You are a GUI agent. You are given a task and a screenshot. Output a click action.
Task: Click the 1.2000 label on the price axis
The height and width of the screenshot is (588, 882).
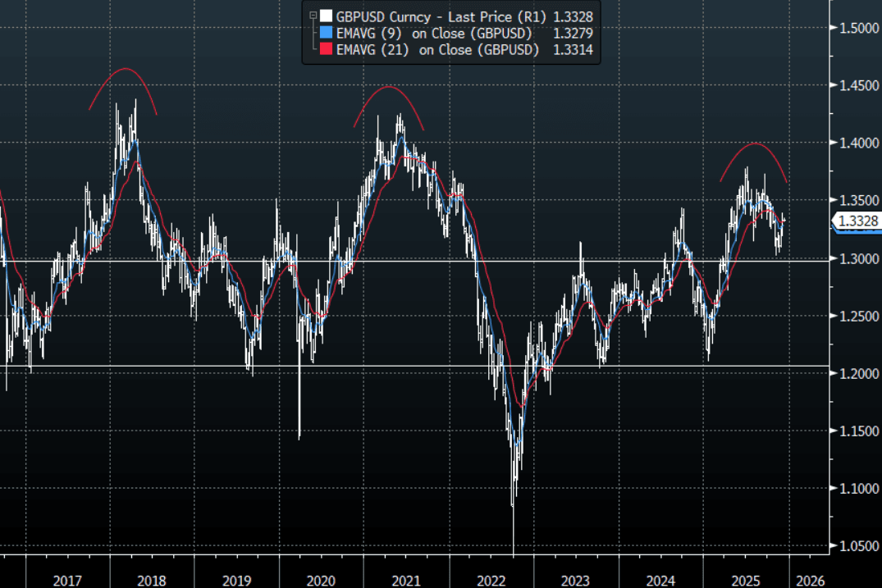coord(857,374)
